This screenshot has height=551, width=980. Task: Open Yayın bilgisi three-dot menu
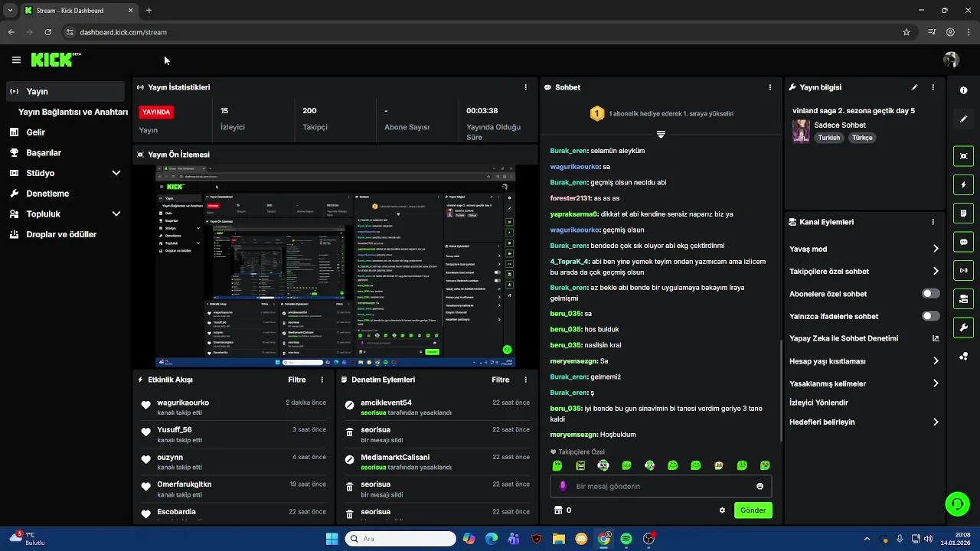(933, 87)
